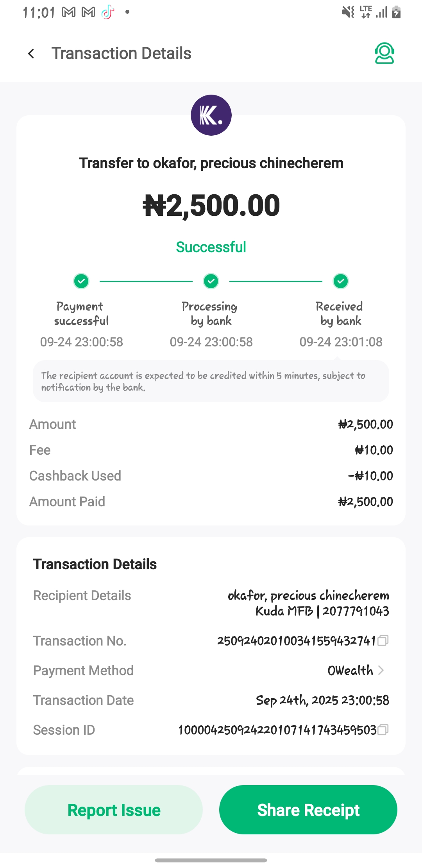
Task: Tap the Kuda bank logo
Action: pos(211,115)
